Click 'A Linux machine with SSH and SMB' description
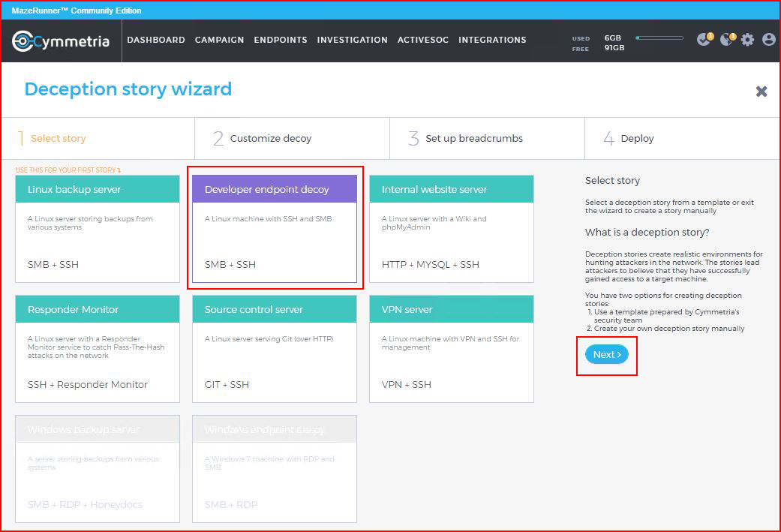 click(268, 218)
